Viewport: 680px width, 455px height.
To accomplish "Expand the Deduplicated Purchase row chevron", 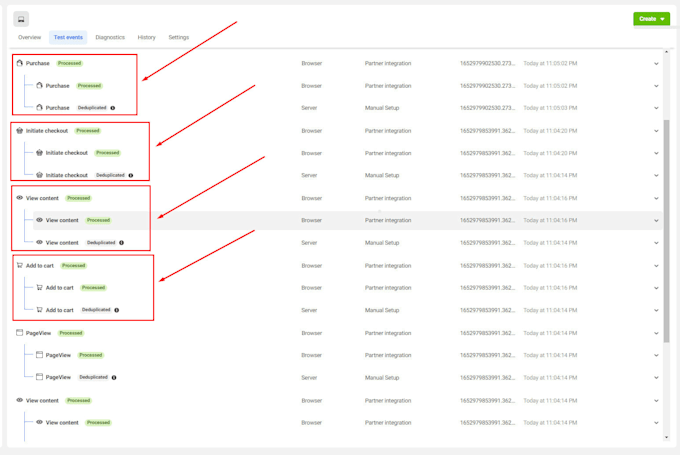I will 656,108.
